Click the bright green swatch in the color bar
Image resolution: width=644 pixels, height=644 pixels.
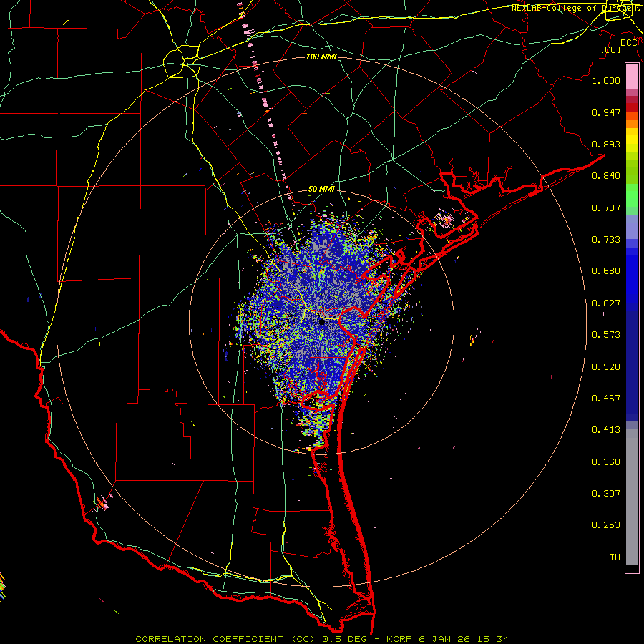632,195
